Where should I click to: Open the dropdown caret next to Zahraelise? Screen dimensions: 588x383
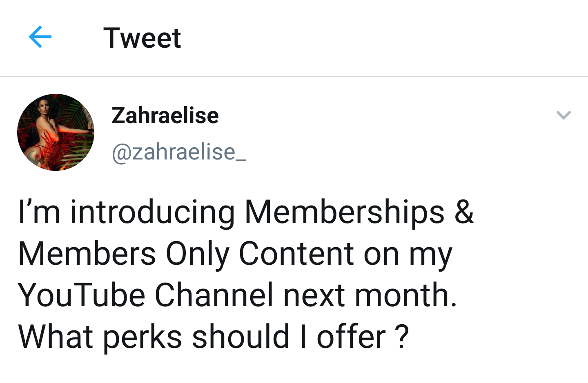[563, 115]
